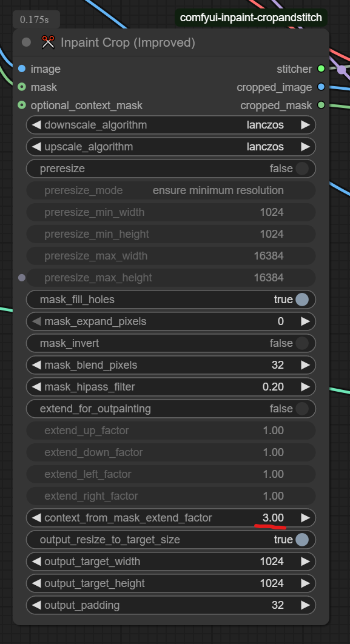Enable the preresize toggle
The width and height of the screenshot is (350, 644).
(x=302, y=169)
